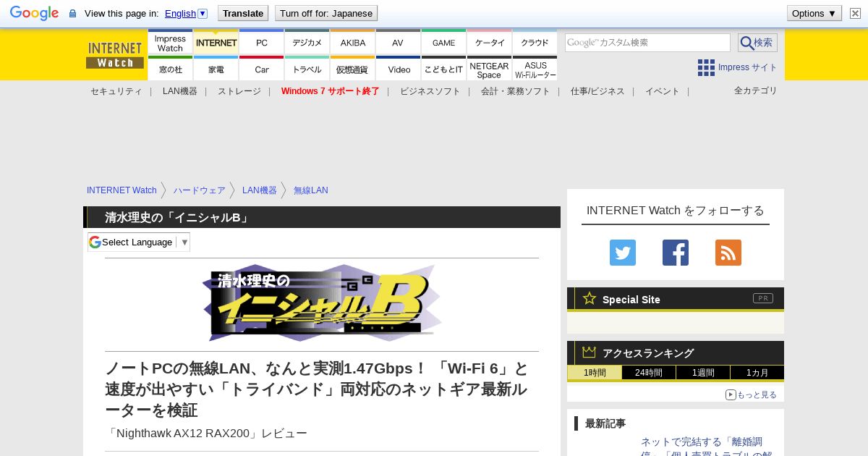Open the 家電 nav tab

[216, 69]
